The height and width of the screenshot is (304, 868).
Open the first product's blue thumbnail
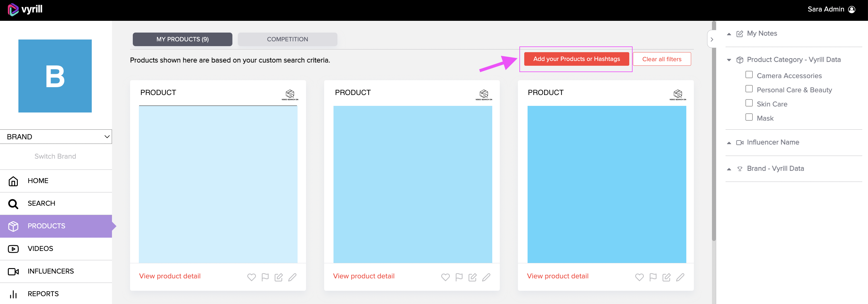pos(218,185)
